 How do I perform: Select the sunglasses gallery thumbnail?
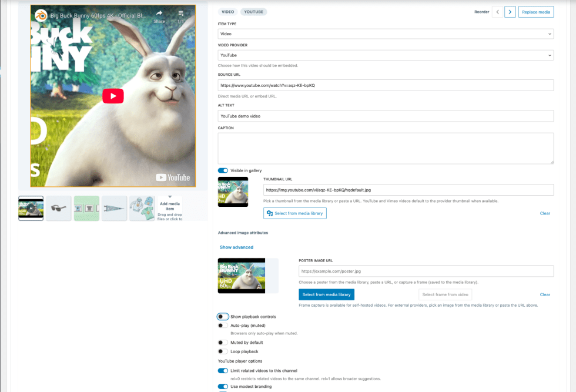click(58, 208)
